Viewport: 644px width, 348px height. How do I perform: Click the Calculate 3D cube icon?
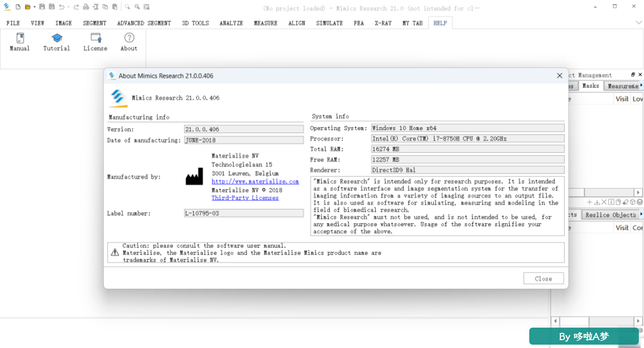click(633, 202)
